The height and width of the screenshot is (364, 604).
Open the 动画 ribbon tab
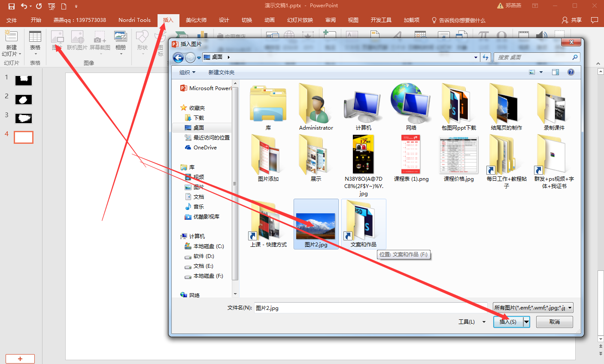(269, 20)
